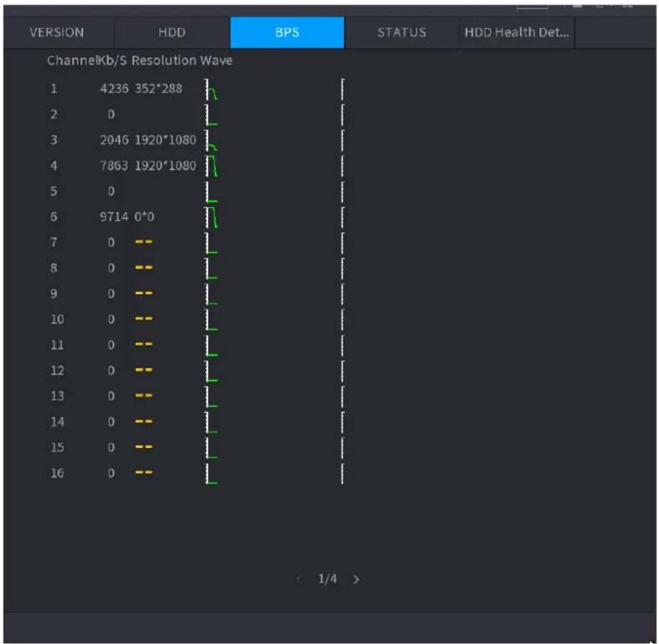Click the Wave column header
Screen dimensions: 659x644
pyautogui.click(x=216, y=60)
